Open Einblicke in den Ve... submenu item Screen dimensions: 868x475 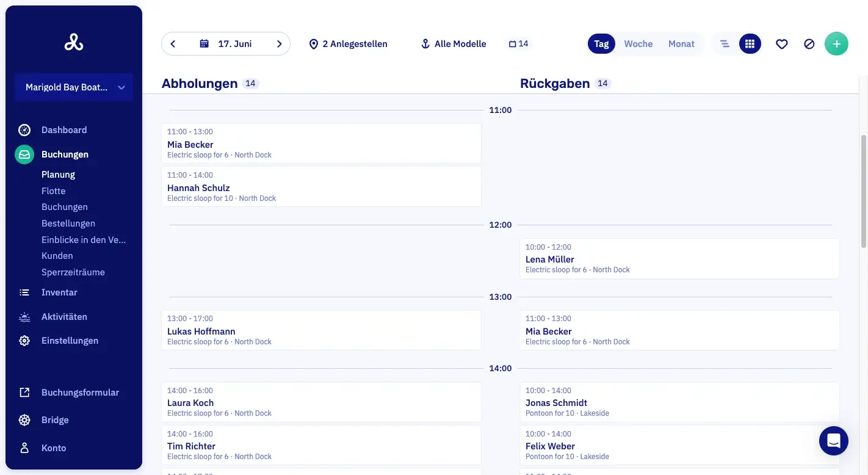(x=84, y=240)
